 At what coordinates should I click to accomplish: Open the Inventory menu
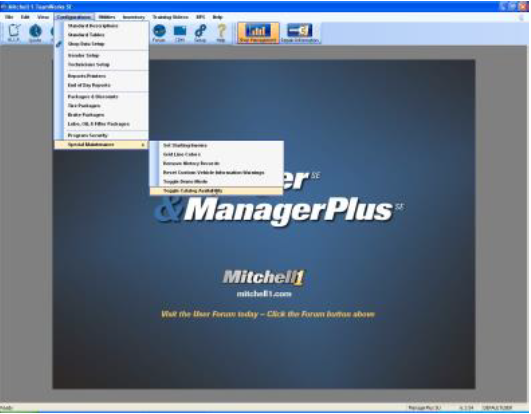point(134,17)
